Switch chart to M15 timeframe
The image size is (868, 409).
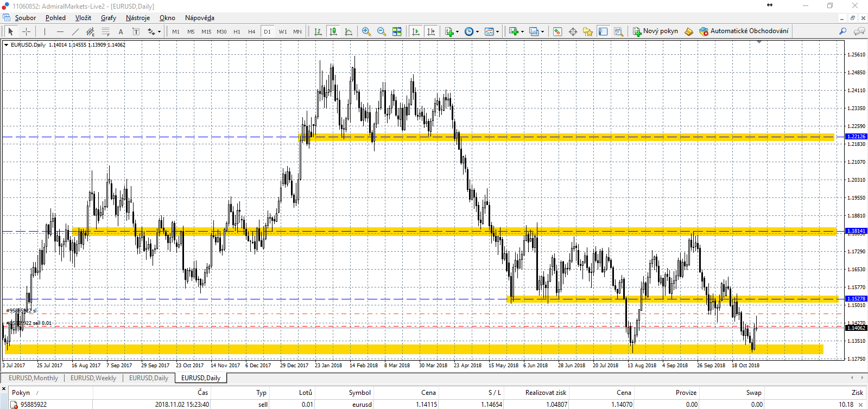206,31
